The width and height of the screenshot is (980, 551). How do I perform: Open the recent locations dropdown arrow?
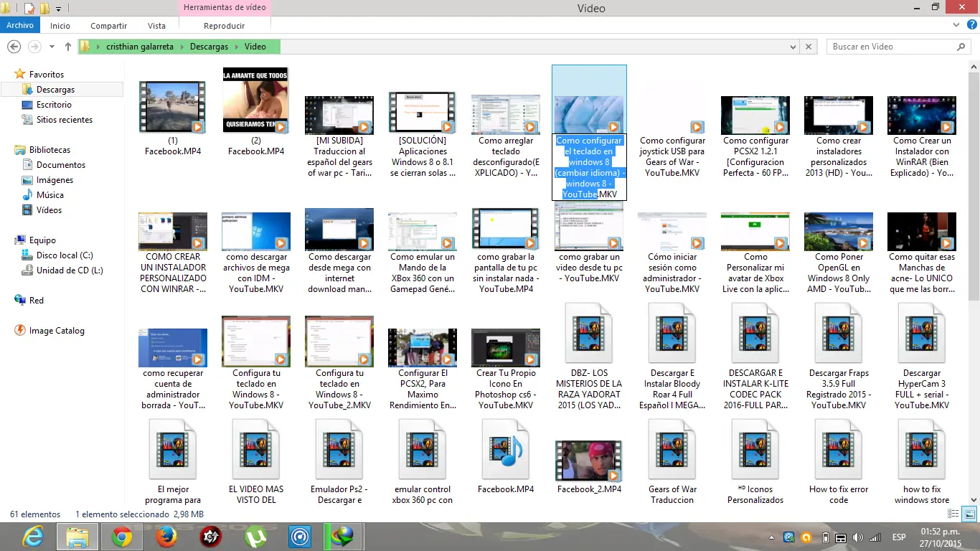(x=52, y=47)
